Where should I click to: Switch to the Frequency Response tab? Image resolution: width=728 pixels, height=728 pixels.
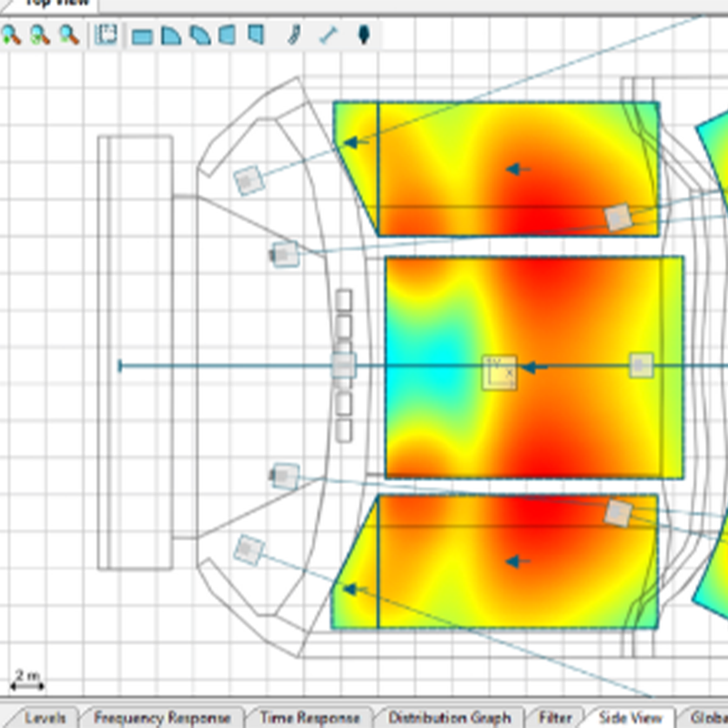point(162,717)
